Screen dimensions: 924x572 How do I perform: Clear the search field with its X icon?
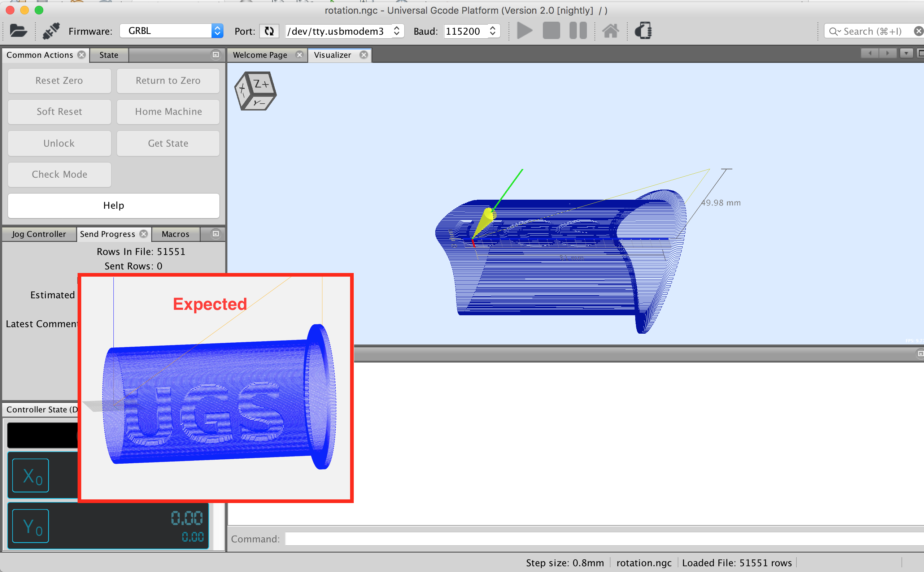919,31
